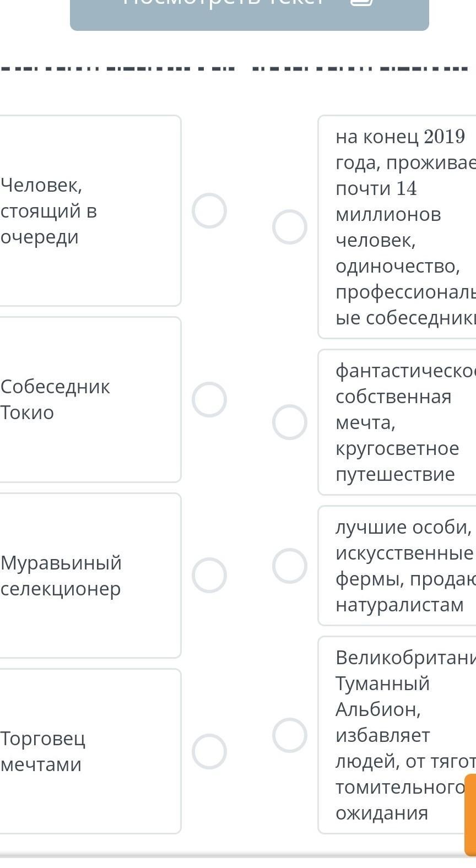476x868 pixels.
Task: Select radio next to 'Муравьиный селекционер'
Action: [209, 575]
